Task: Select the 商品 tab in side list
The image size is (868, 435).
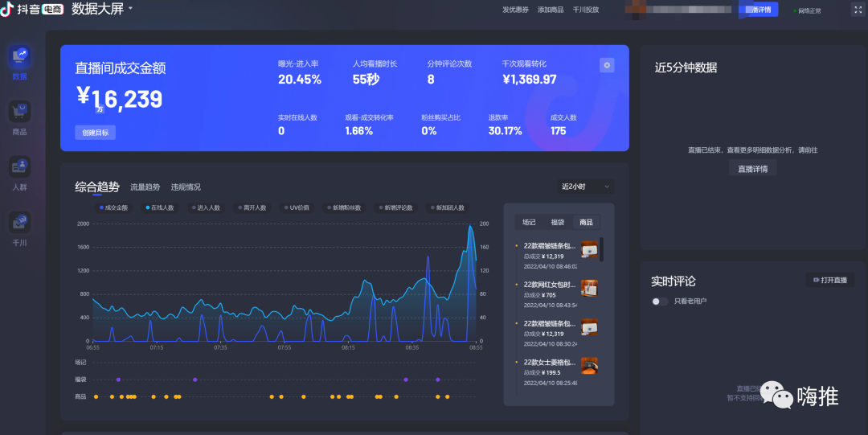Action: point(586,222)
